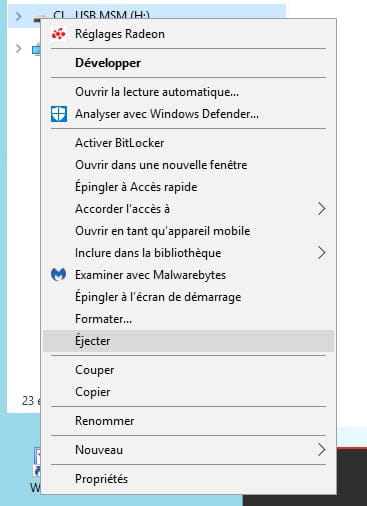Expand the tree node below the USB drive
The width and height of the screenshot is (367, 506).
[x=19, y=49]
